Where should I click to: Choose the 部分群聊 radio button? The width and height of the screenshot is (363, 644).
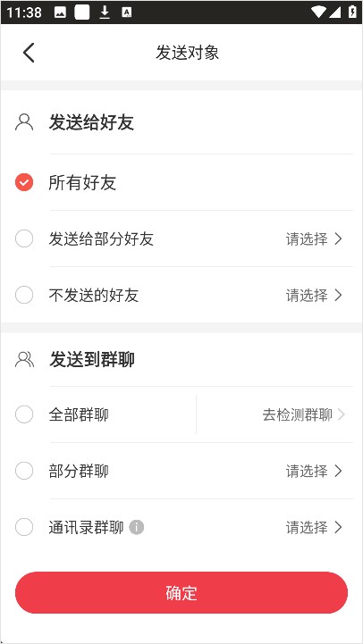click(24, 471)
